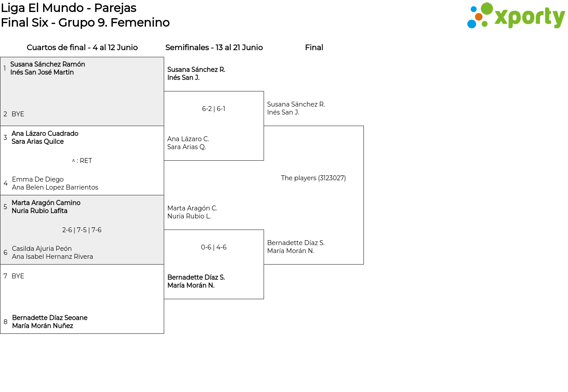Click the BYE entry at seed 2
568x392 pixels.
[18, 114]
